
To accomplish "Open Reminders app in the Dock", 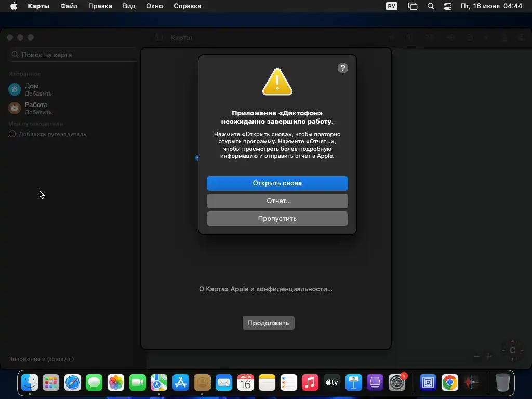I will click(289, 383).
